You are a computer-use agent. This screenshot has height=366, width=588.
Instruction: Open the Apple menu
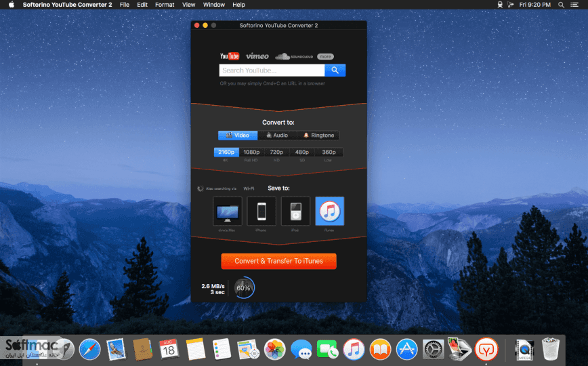[12, 5]
